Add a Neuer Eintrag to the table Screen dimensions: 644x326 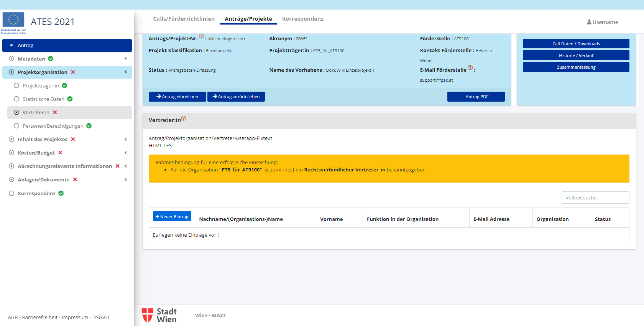(172, 217)
